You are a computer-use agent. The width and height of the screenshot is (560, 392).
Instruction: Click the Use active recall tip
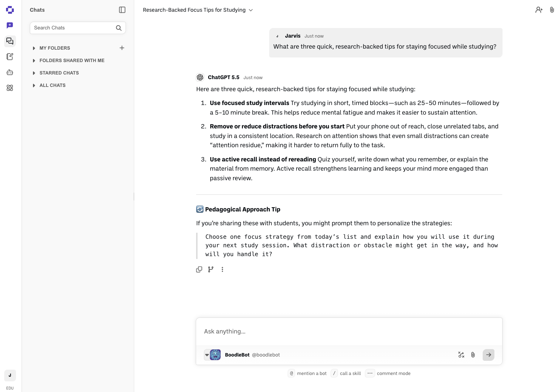(263, 159)
